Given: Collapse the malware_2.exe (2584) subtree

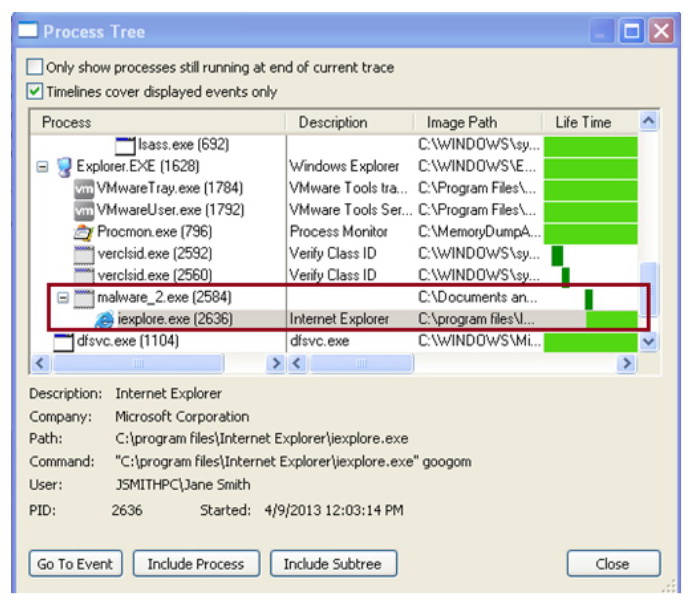Looking at the screenshot, I should click(x=63, y=298).
